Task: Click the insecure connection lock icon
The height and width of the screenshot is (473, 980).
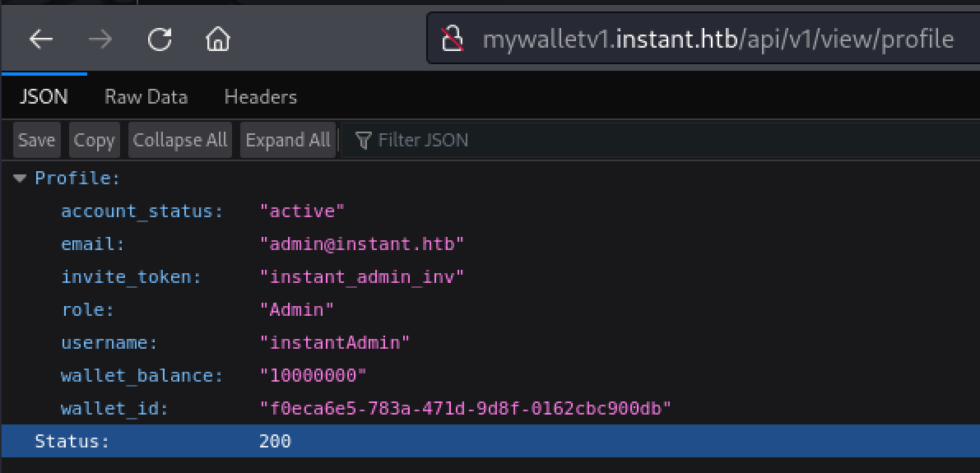Action: (452, 39)
